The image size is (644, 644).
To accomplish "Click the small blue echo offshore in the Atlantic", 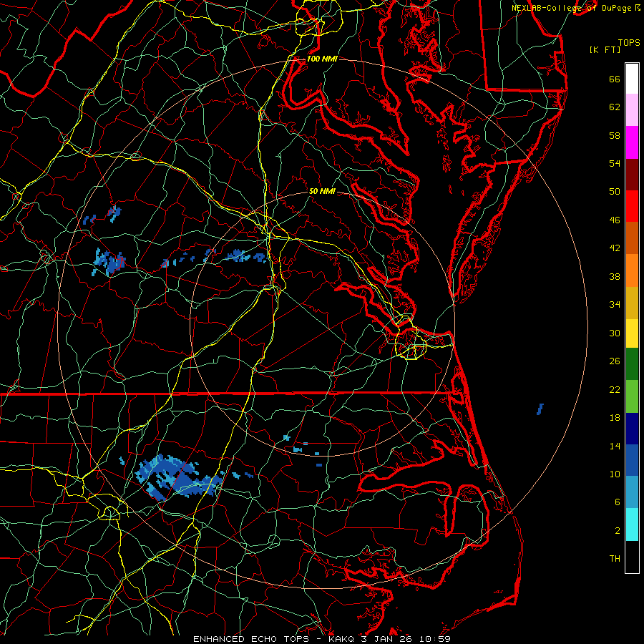I will [540, 409].
